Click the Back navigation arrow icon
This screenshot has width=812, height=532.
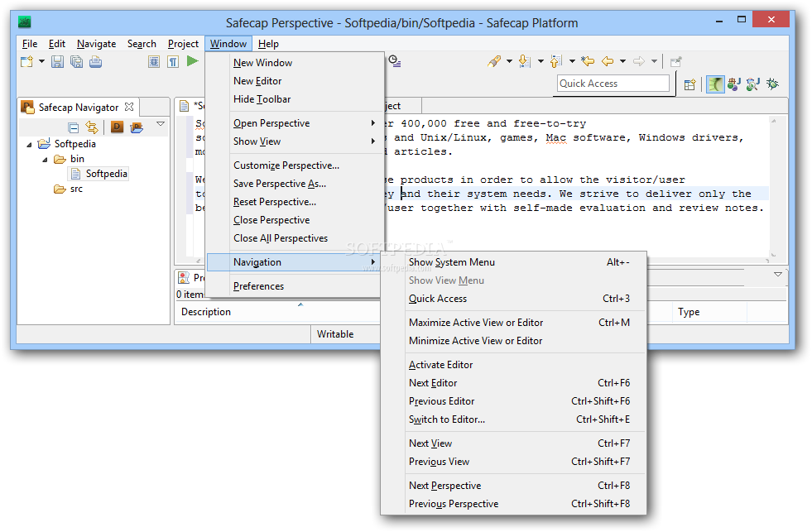(x=608, y=61)
